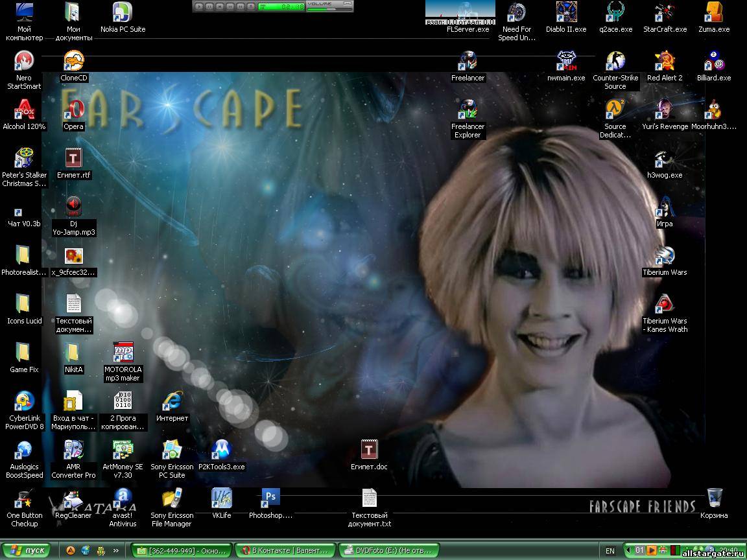Open the avast! Antivirus icon
Image resolution: width=747 pixels, height=560 pixels.
point(123,499)
